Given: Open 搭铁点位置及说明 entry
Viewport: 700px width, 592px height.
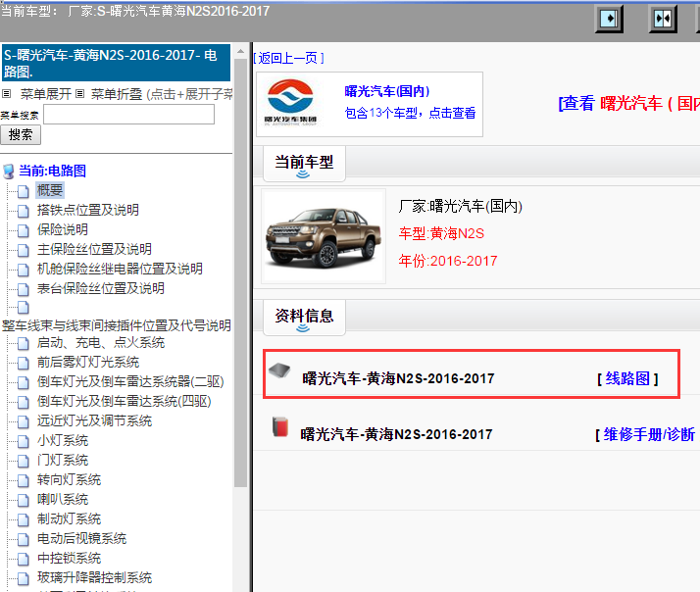Looking at the screenshot, I should click(x=88, y=210).
